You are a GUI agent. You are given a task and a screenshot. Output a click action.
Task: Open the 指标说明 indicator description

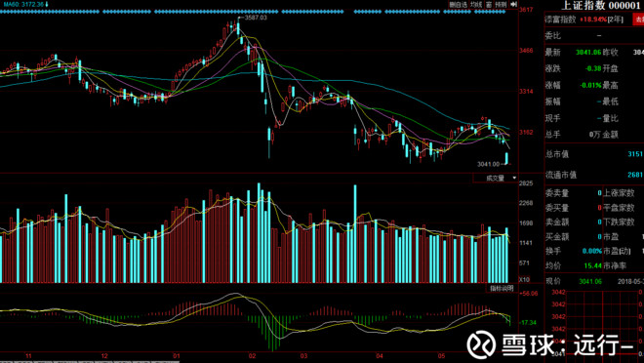[x=502, y=288]
